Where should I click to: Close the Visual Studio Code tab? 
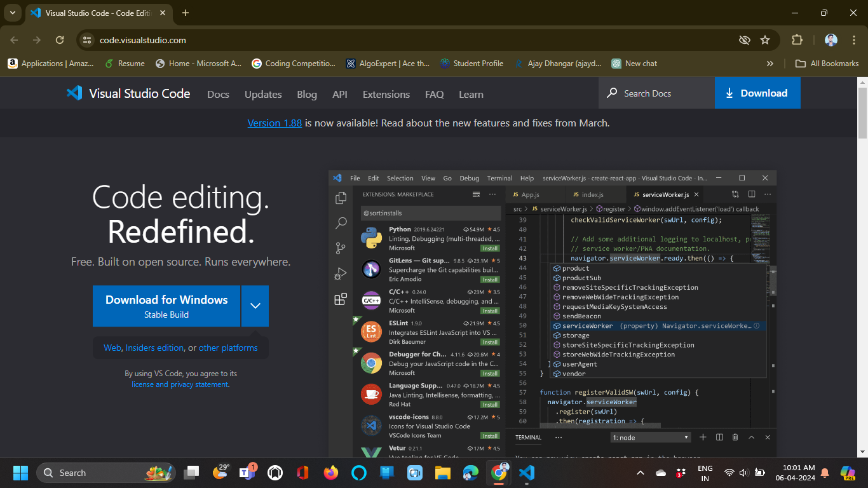coord(163,13)
